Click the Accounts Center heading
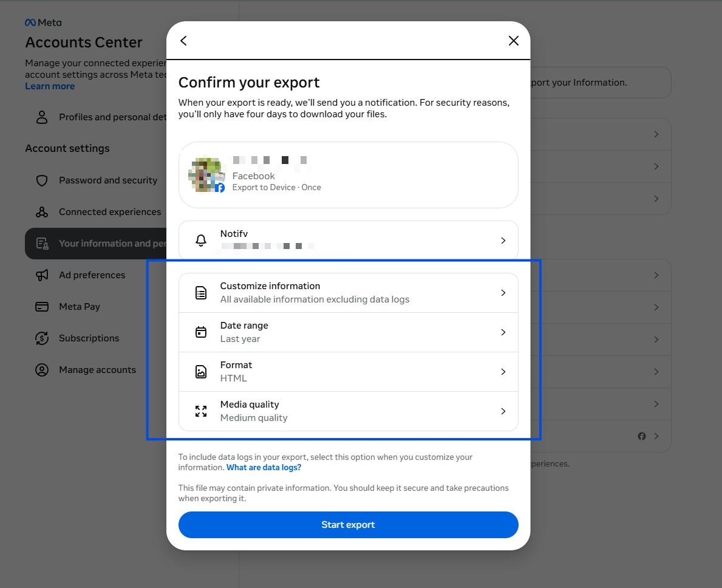The image size is (722, 588). tap(84, 43)
